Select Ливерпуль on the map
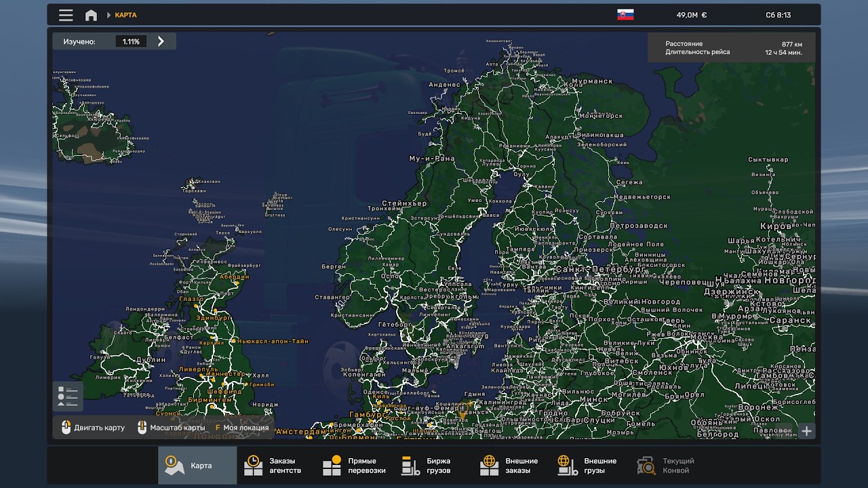 point(199,369)
